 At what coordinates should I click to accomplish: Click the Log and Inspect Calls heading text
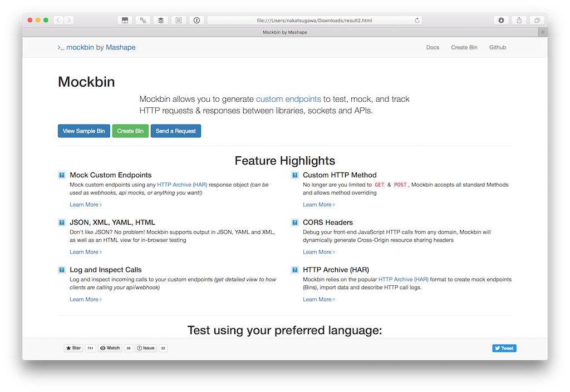(x=106, y=270)
